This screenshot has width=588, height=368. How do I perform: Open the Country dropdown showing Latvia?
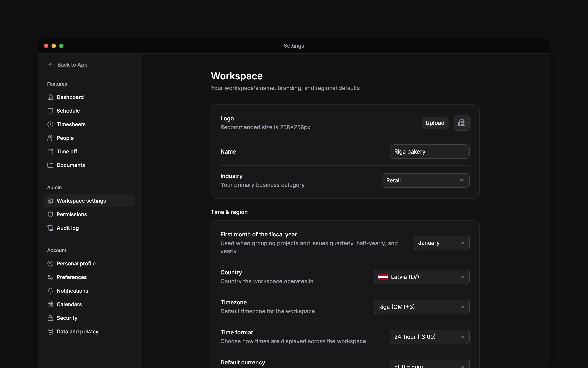pyautogui.click(x=422, y=277)
